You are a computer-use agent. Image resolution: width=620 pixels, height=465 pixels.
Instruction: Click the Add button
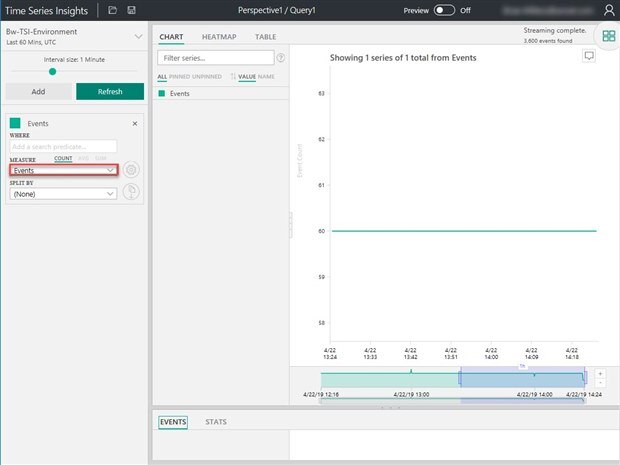pos(38,92)
